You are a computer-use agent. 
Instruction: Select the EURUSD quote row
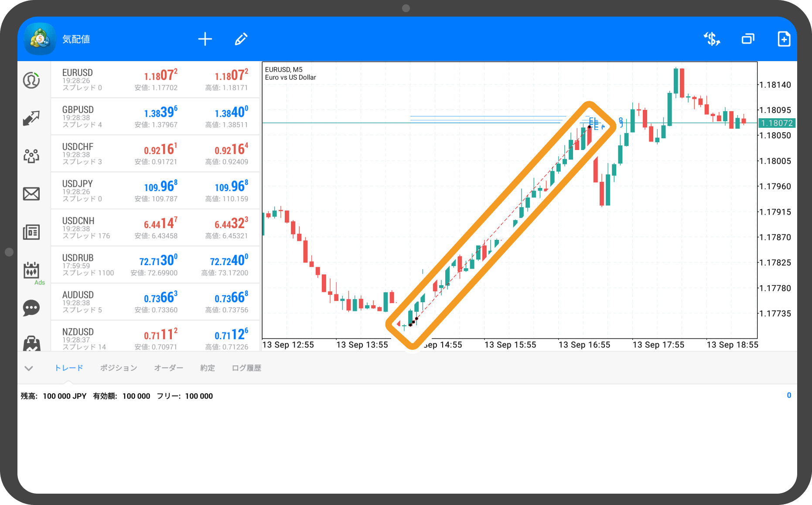155,80
